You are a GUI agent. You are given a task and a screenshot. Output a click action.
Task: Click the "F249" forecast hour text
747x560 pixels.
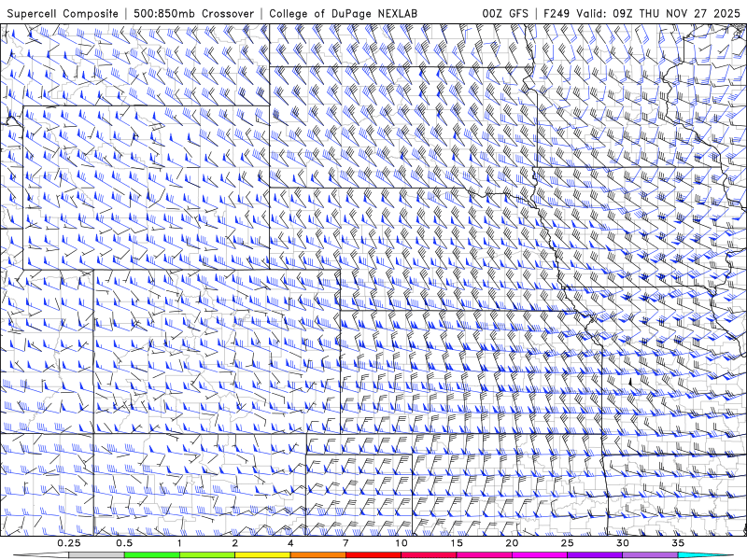(x=557, y=13)
